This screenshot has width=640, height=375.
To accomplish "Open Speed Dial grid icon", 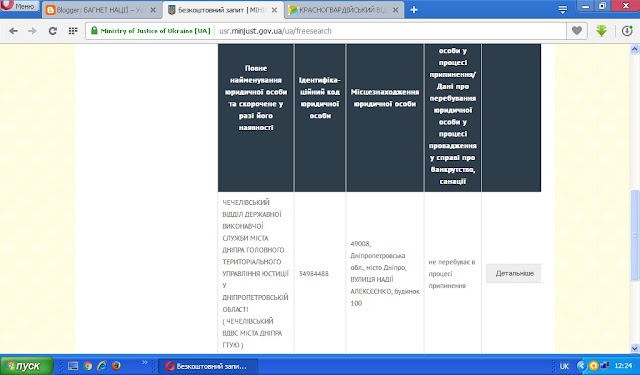I will (73, 31).
